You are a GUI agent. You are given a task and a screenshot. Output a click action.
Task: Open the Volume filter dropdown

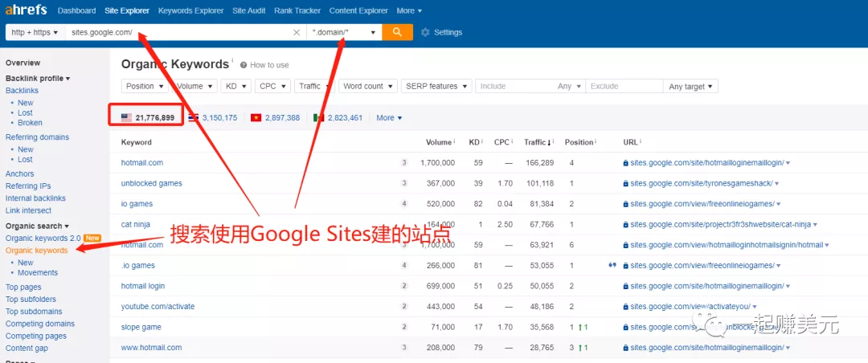[193, 86]
